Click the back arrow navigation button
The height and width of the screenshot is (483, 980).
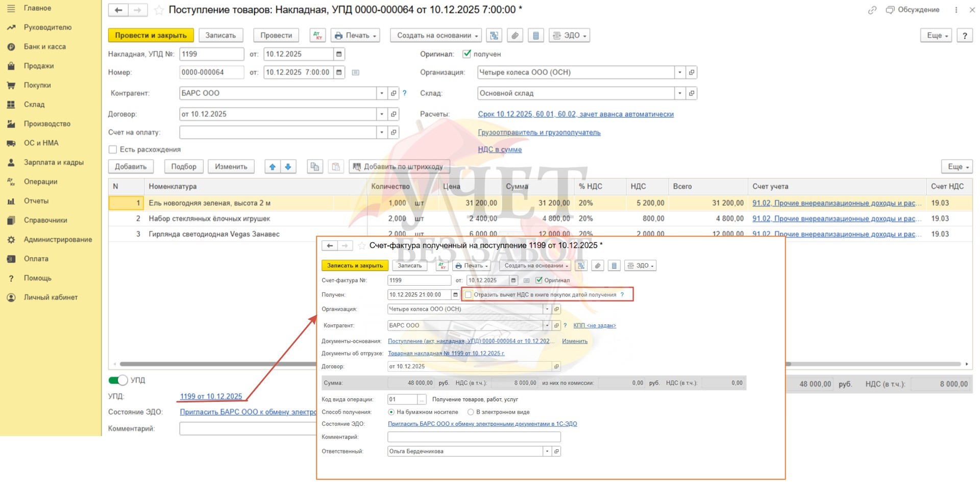tap(118, 10)
